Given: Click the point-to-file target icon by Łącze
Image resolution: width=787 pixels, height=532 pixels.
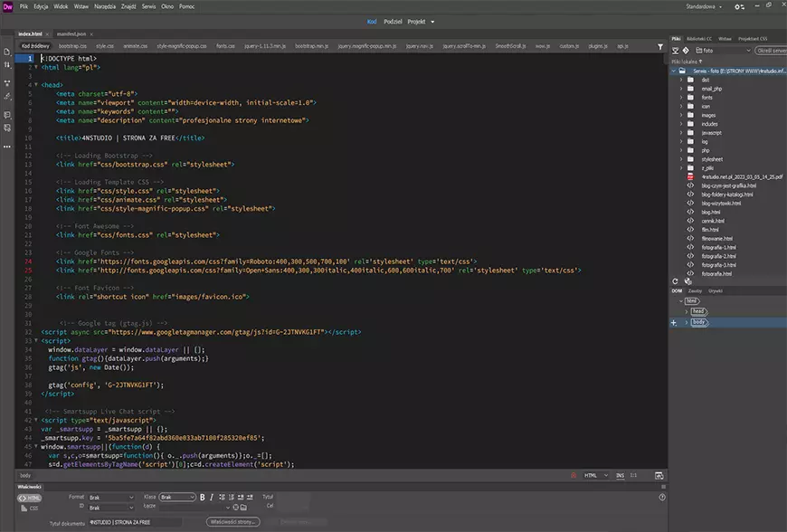Looking at the screenshot, I should point(235,508).
